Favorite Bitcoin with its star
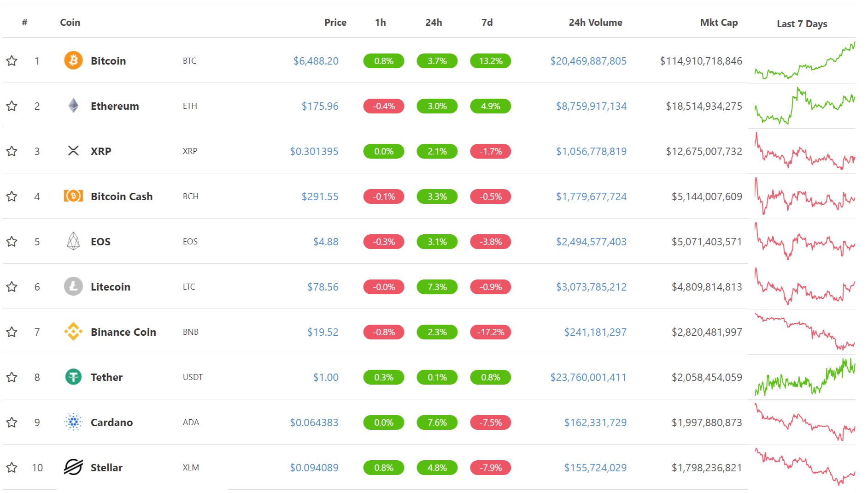868x493 pixels. pyautogui.click(x=12, y=60)
